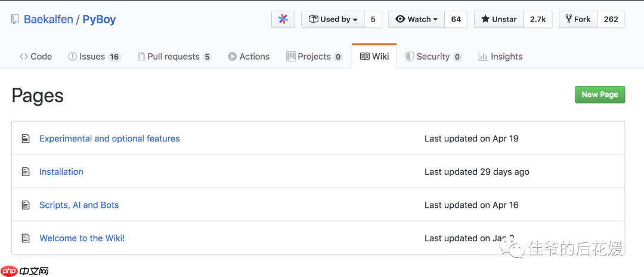Open the Installation wiki page link
This screenshot has height=277, width=644.
pyautogui.click(x=61, y=172)
